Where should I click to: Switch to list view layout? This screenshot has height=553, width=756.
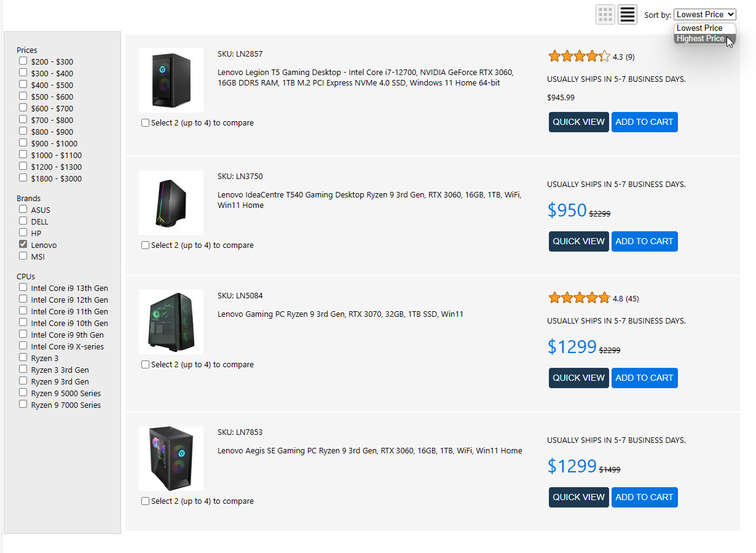627,15
